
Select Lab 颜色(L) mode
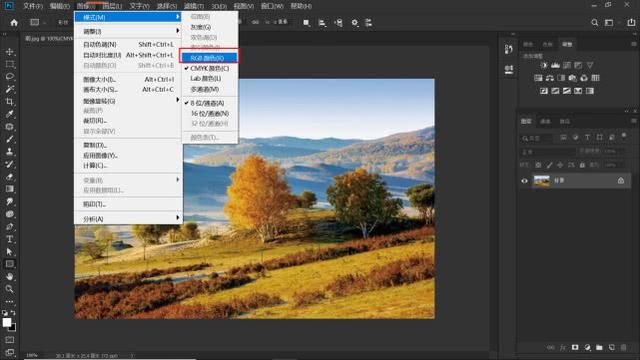[210, 78]
